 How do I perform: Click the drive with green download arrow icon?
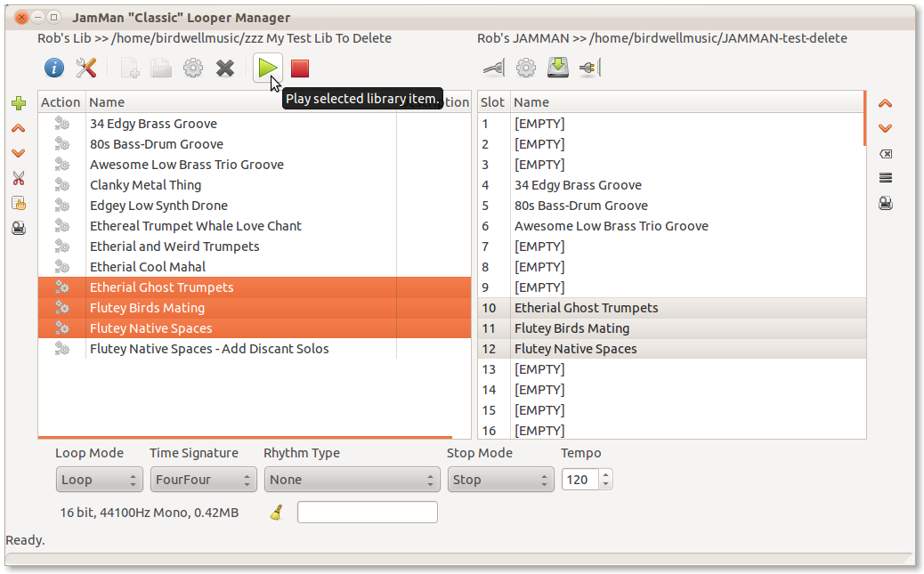pos(558,68)
